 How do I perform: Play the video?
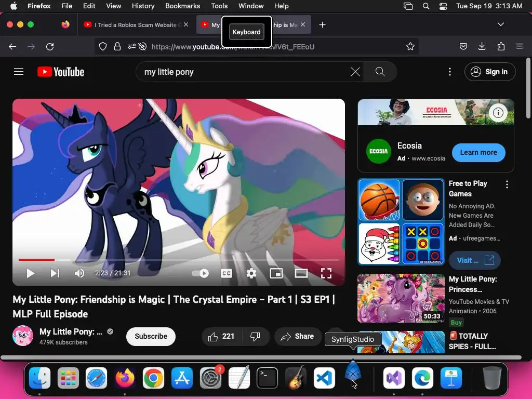(x=31, y=273)
